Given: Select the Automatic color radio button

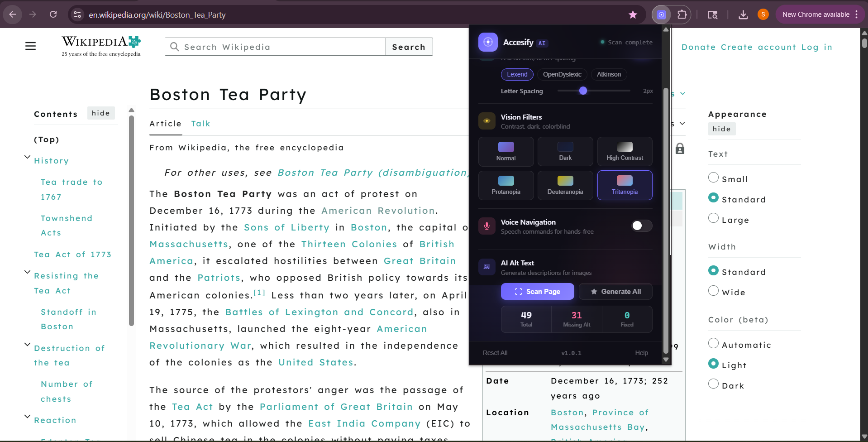Looking at the screenshot, I should point(713,343).
